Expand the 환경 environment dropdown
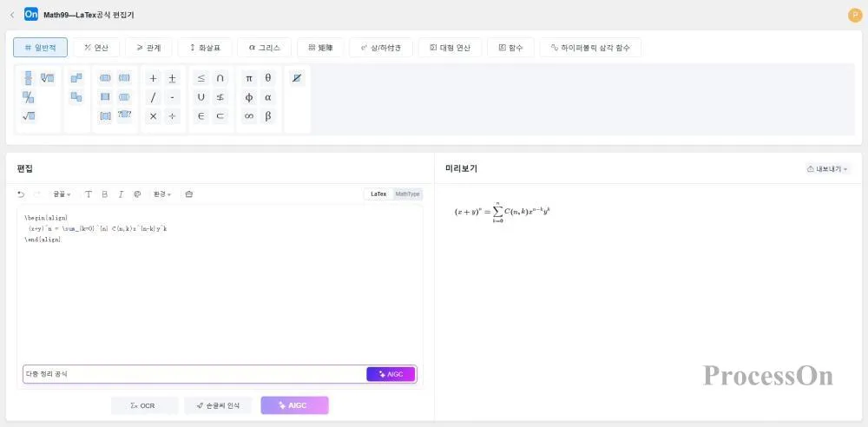Image resolution: width=868 pixels, height=427 pixels. pyautogui.click(x=162, y=194)
